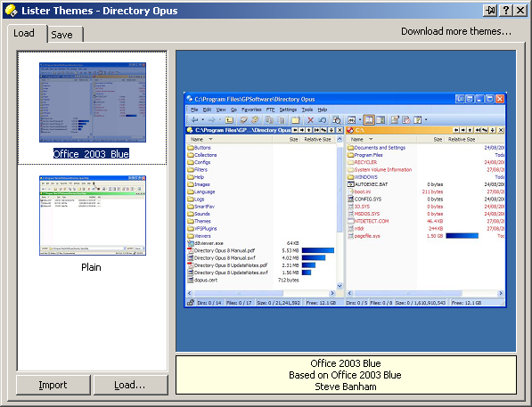This screenshot has height=407, width=532.
Task: Click left pane vertical scrollbar down arrow
Action: pos(340,286)
